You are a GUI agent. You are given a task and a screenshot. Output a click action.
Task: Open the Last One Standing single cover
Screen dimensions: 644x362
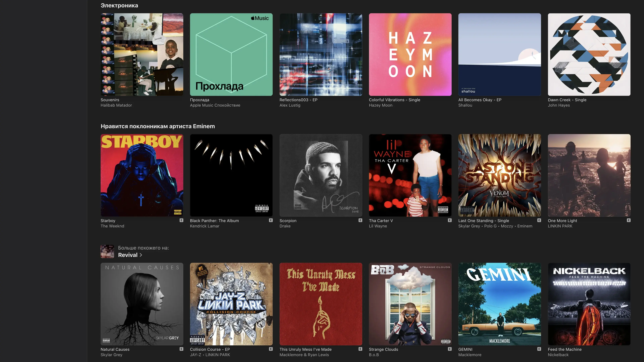(x=499, y=175)
